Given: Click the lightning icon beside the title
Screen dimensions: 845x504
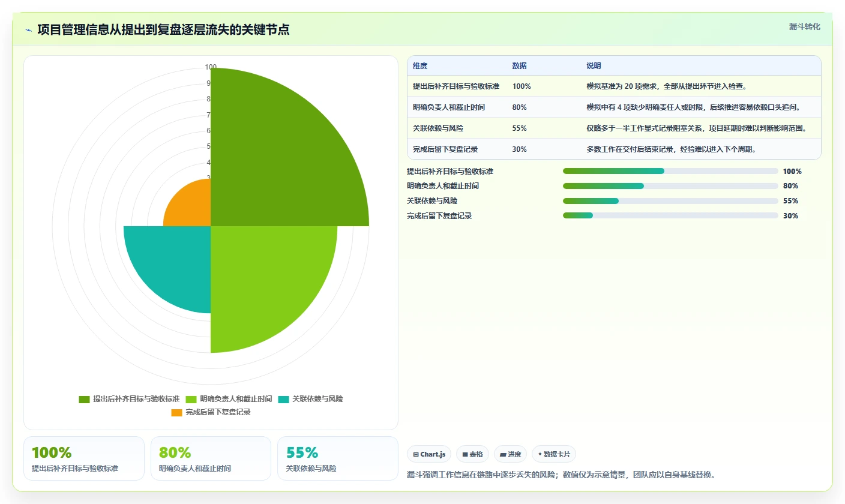Looking at the screenshot, I should 28,30.
